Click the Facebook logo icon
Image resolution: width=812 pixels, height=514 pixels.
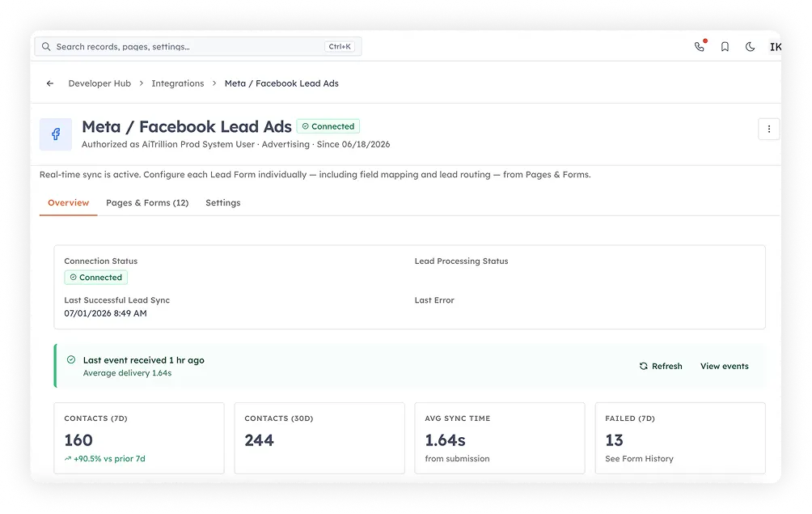coord(56,134)
